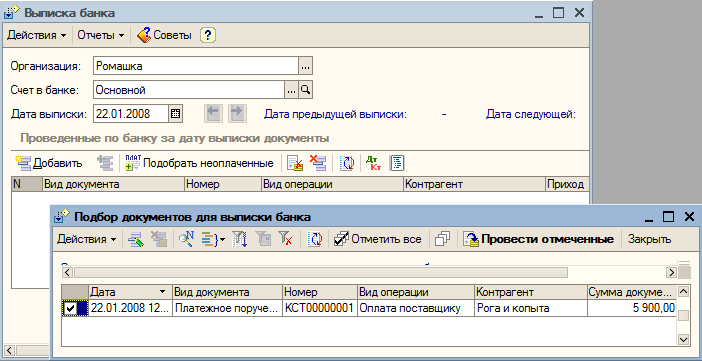This screenshot has height=361, width=702.
Task: Click the refresh icon in the statement toolbar
Action: pyautogui.click(x=347, y=163)
